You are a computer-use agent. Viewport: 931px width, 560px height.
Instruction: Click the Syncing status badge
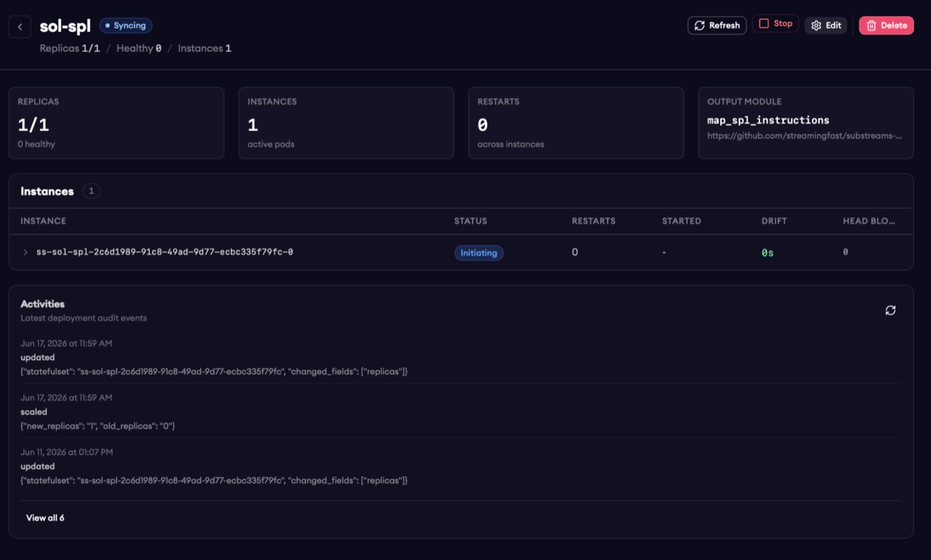tap(126, 25)
